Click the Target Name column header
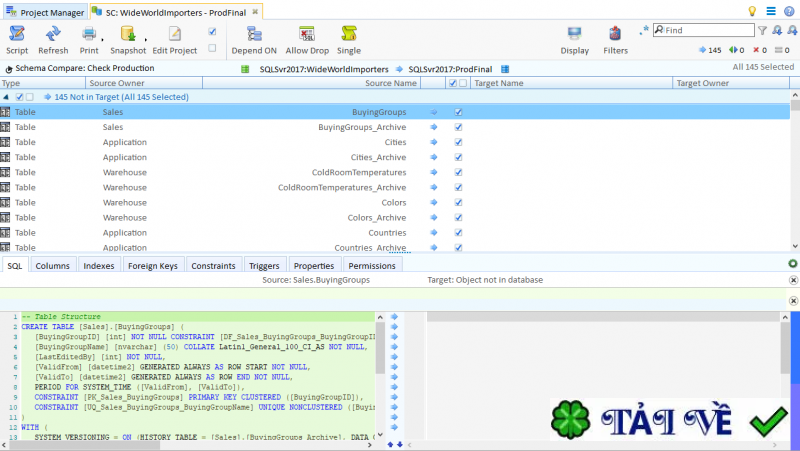Viewport: 800px width, 451px height. [x=498, y=84]
